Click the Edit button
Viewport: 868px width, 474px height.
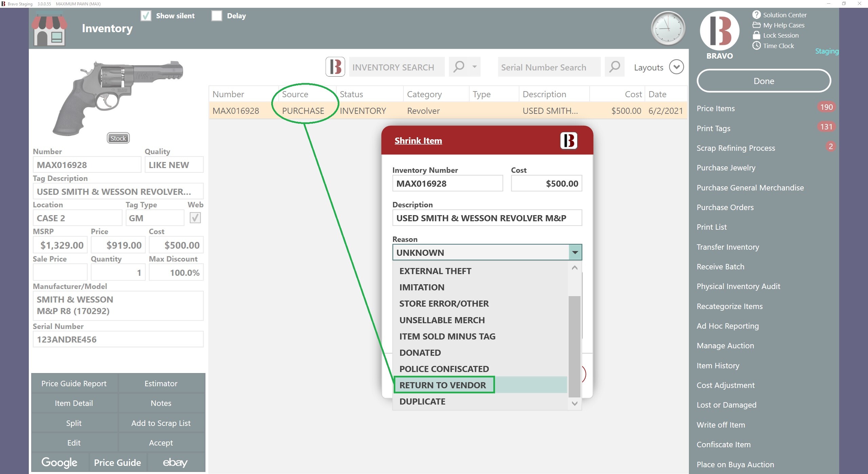(x=74, y=443)
